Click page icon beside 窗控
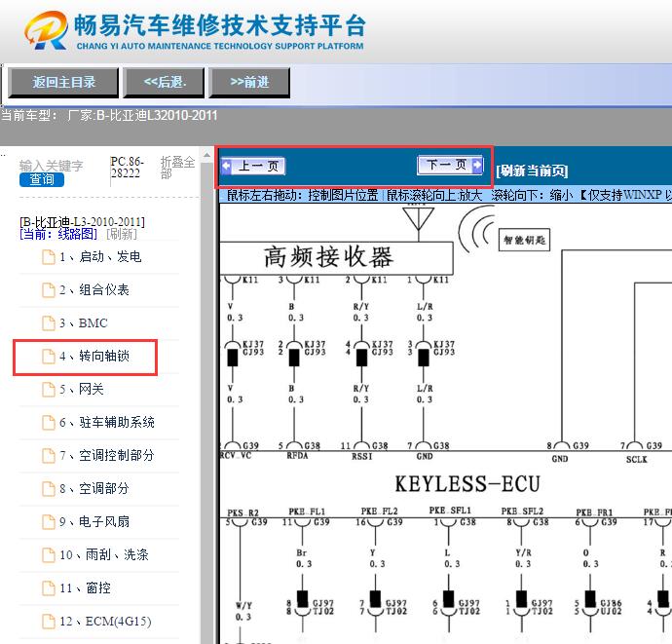The height and width of the screenshot is (644, 672). (49, 588)
